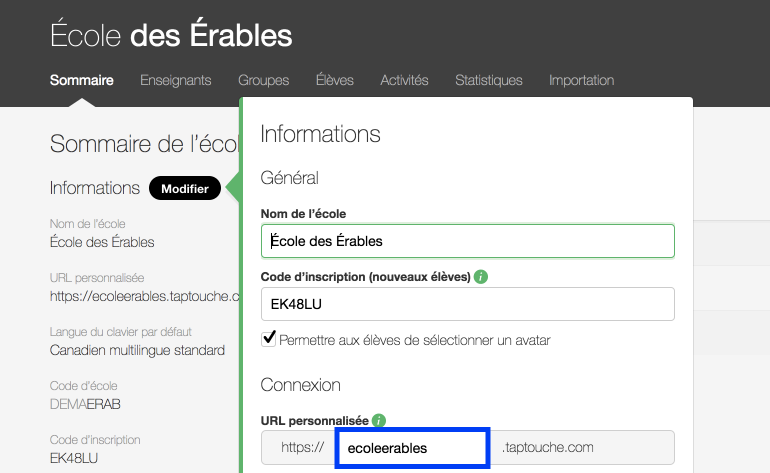The height and width of the screenshot is (473, 770).
Task: Click the https:// prefix box
Action: pos(298,448)
